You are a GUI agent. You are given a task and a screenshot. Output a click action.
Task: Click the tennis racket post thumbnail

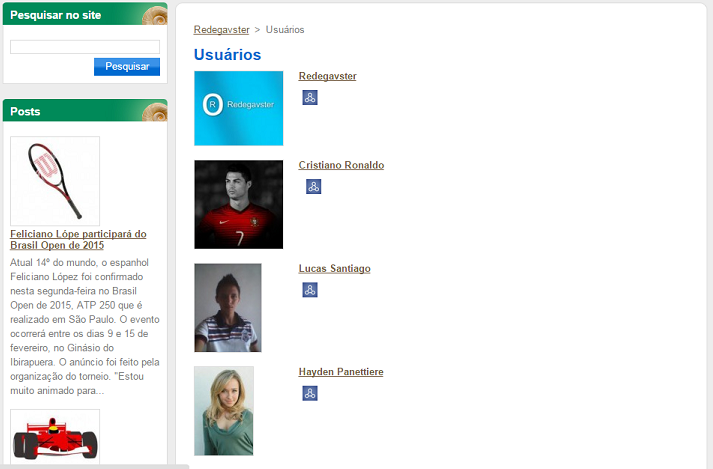click(x=55, y=181)
